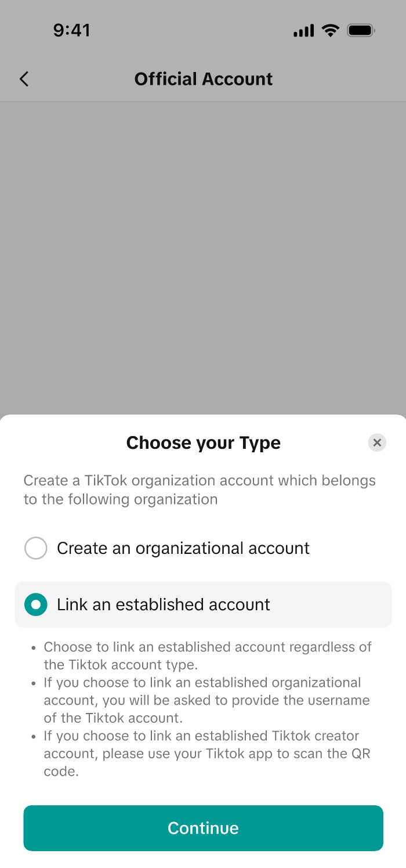The height and width of the screenshot is (868, 406).
Task: Click the Link an established account radio button
Action: [x=36, y=604]
